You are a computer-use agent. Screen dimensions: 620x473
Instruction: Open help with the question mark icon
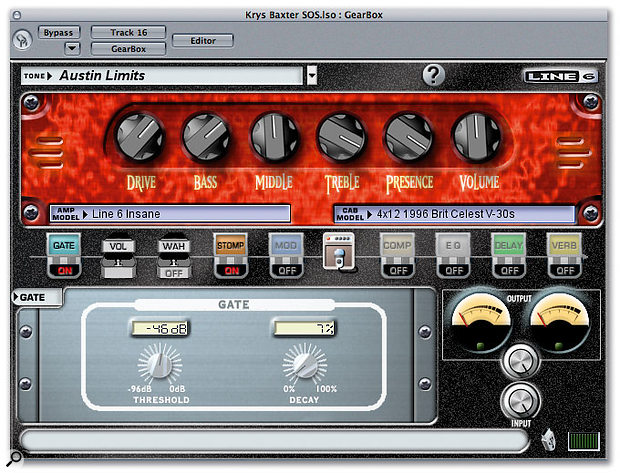tap(434, 75)
